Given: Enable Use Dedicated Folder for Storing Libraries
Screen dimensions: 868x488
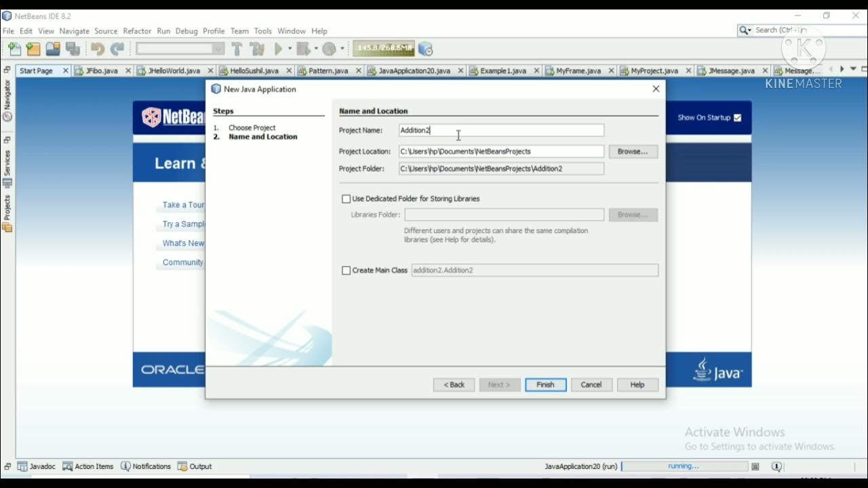Looking at the screenshot, I should pos(347,199).
